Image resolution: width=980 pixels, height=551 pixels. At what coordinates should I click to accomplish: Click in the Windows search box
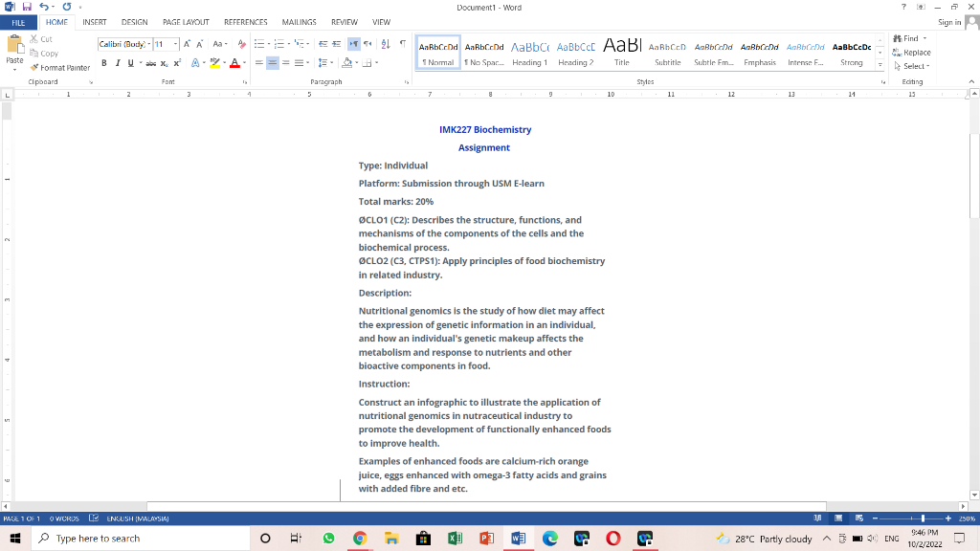pos(141,539)
